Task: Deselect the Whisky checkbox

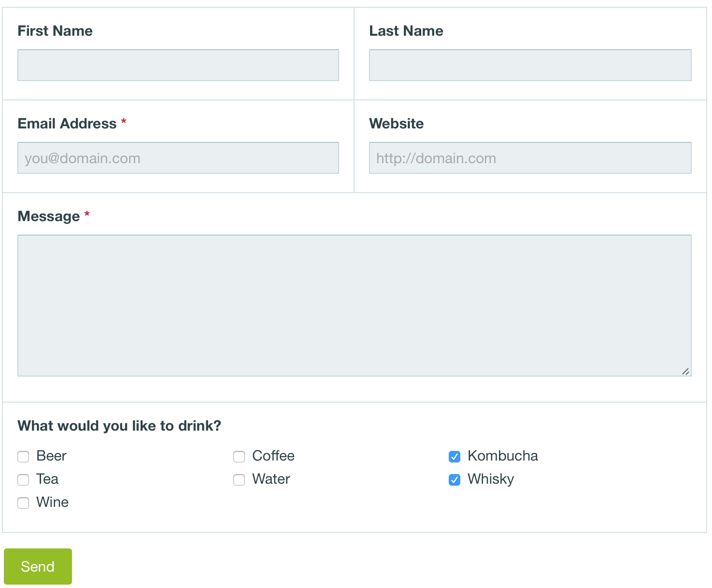Action: [455, 480]
